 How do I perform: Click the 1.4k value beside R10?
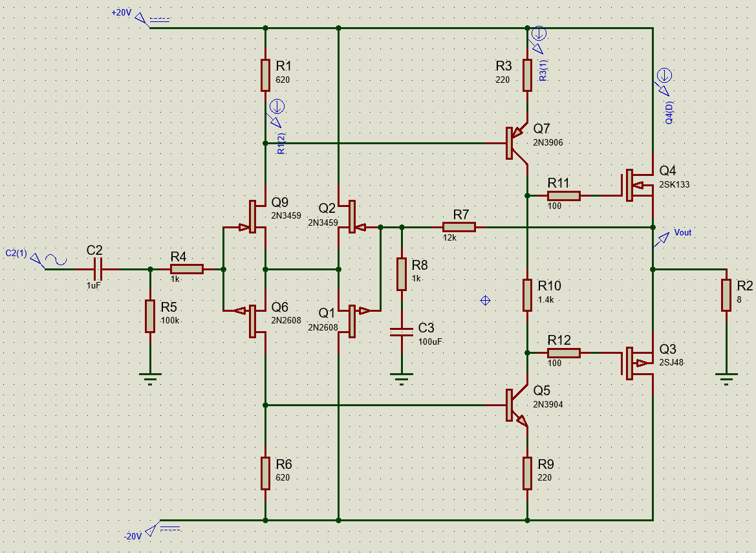(545, 300)
